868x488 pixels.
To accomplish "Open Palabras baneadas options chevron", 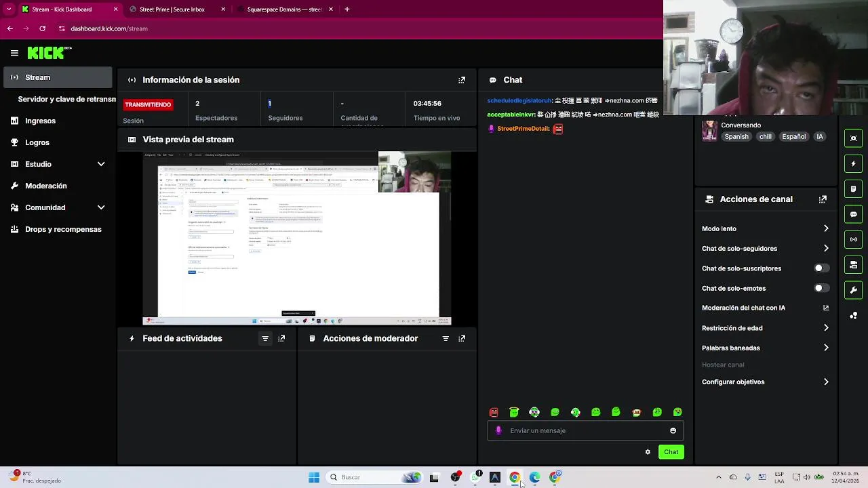I will pos(825,348).
